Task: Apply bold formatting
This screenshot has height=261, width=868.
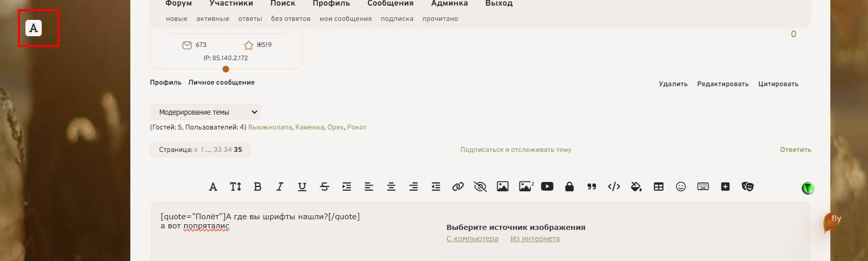Action: [x=258, y=187]
